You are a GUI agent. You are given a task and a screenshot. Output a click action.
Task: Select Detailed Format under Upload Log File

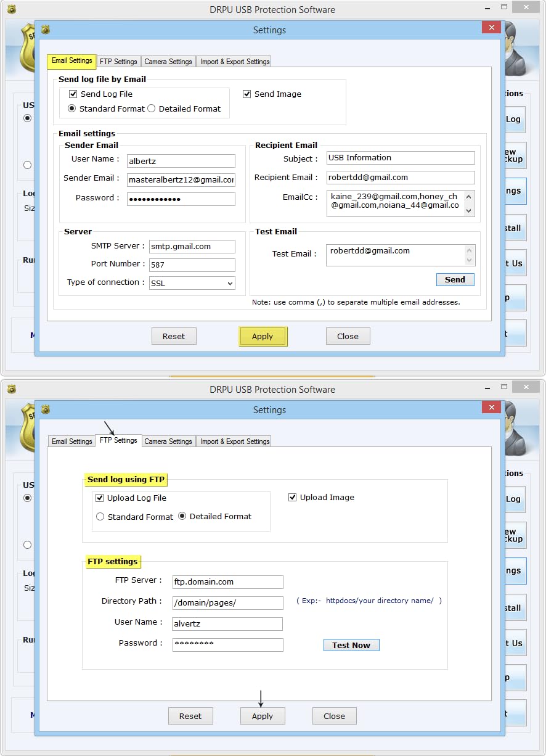182,516
